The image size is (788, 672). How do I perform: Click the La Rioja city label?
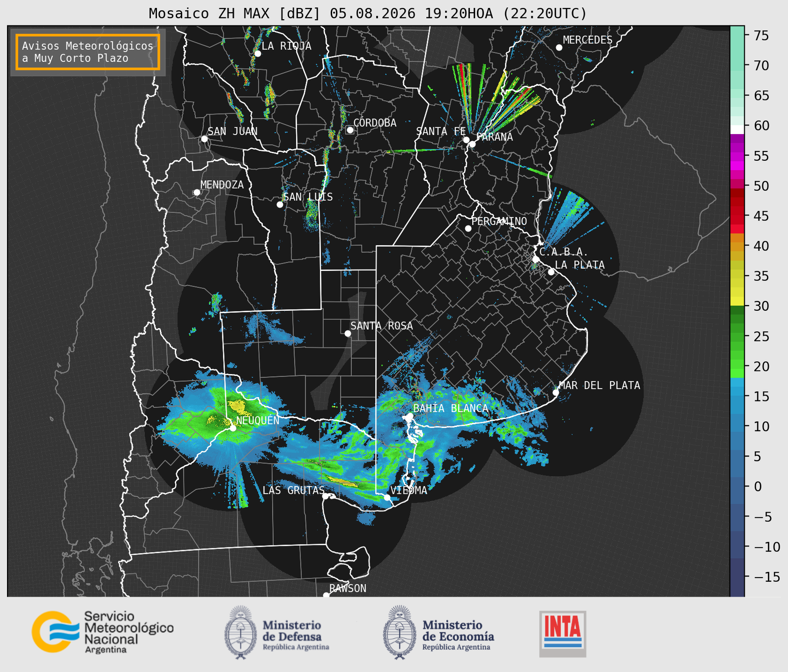click(286, 46)
